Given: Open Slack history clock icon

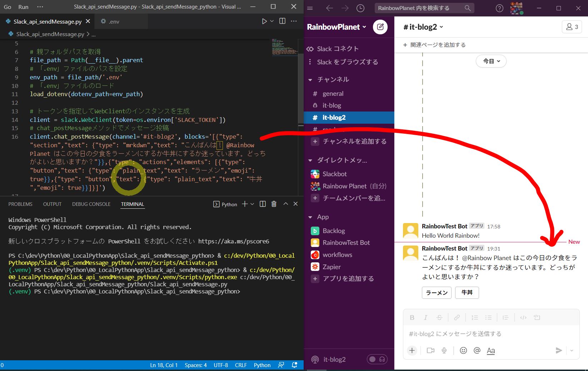Looking at the screenshot, I should tap(360, 8).
